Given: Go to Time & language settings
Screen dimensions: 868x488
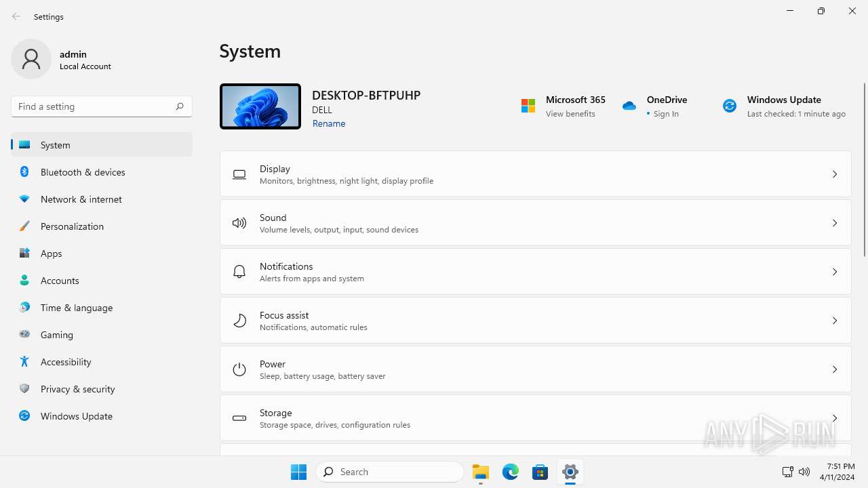Looking at the screenshot, I should (x=102, y=308).
